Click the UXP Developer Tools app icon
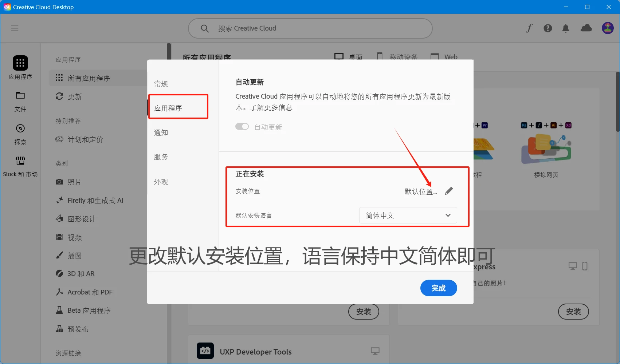The image size is (620, 364). (205, 351)
